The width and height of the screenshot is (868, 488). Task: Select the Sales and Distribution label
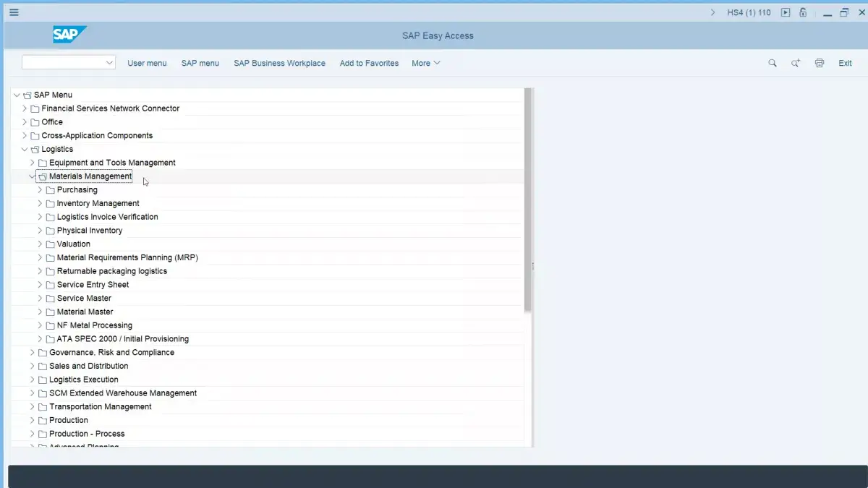(89, 366)
